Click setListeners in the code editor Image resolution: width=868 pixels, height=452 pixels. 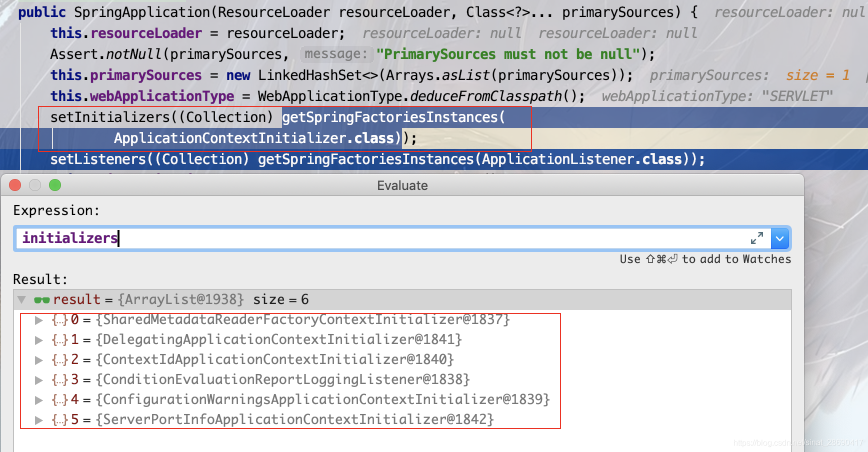coord(98,159)
